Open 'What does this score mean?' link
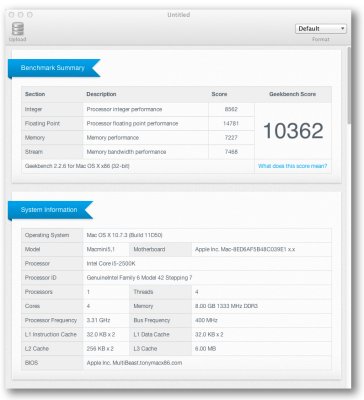Screen dimensions: 364x400 click(x=292, y=166)
